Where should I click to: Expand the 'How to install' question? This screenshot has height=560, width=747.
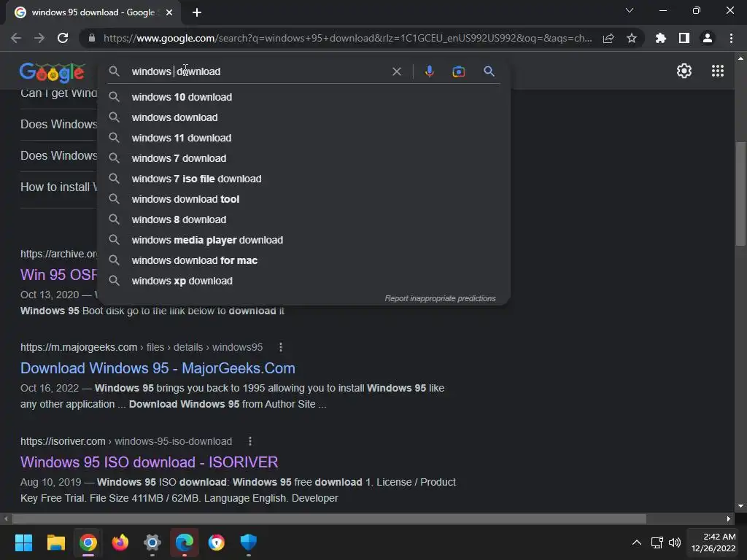click(58, 187)
